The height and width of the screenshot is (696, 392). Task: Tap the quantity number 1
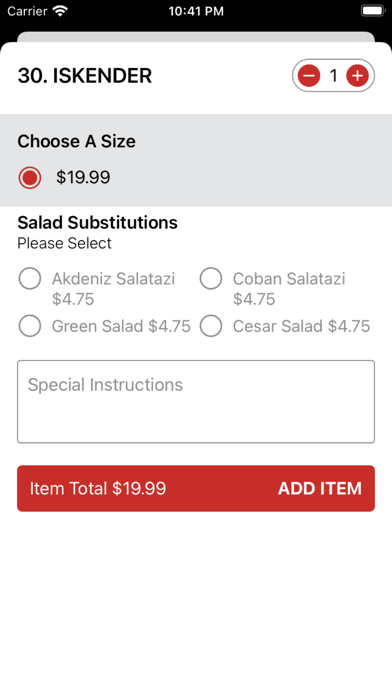pos(333,76)
